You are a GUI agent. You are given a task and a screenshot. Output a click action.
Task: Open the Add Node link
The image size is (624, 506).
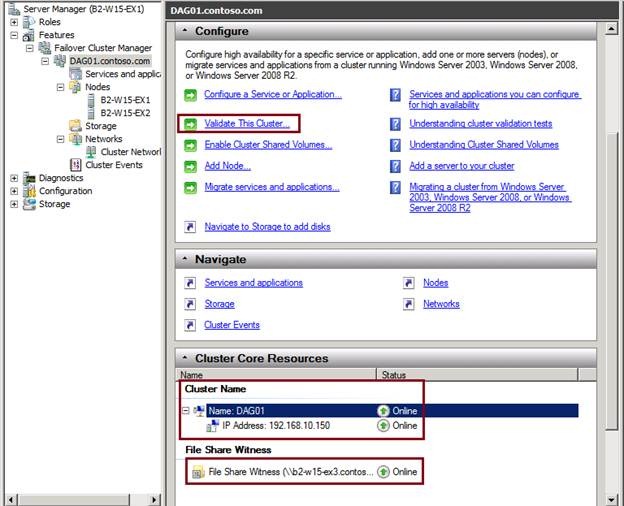coord(228,166)
